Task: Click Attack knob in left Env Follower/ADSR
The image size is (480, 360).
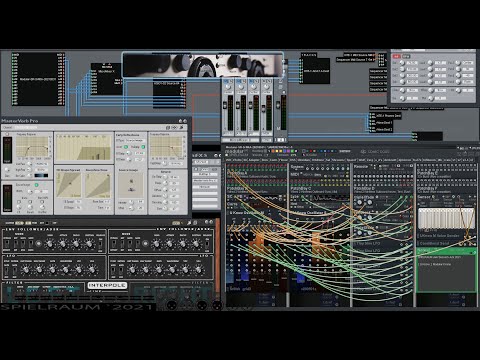Action: click(63, 244)
